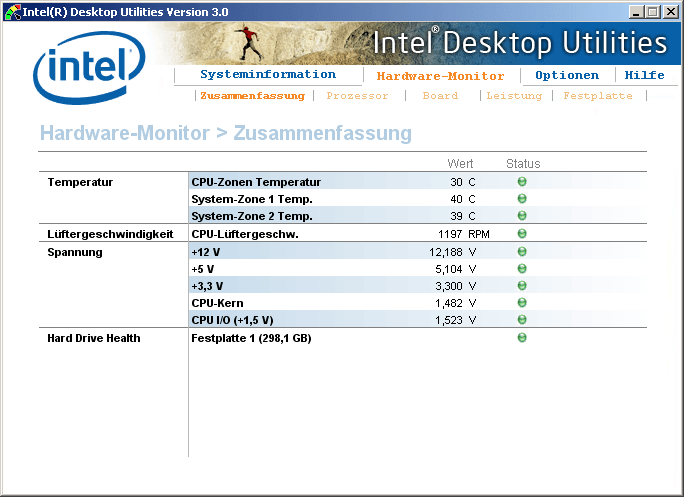Open the Systeminformation tab

coord(268,74)
